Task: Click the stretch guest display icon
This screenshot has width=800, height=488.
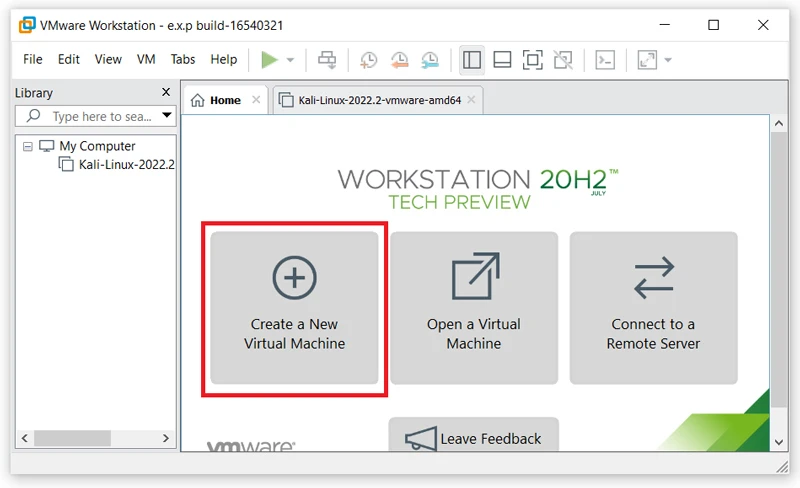Action: click(x=647, y=60)
